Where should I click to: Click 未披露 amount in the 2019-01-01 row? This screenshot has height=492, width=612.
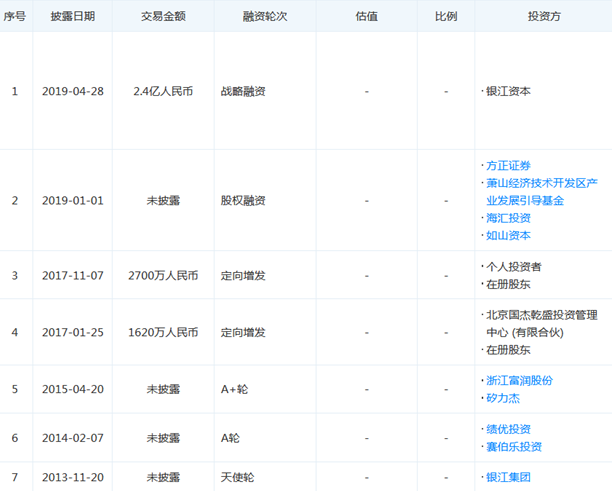coord(163,201)
